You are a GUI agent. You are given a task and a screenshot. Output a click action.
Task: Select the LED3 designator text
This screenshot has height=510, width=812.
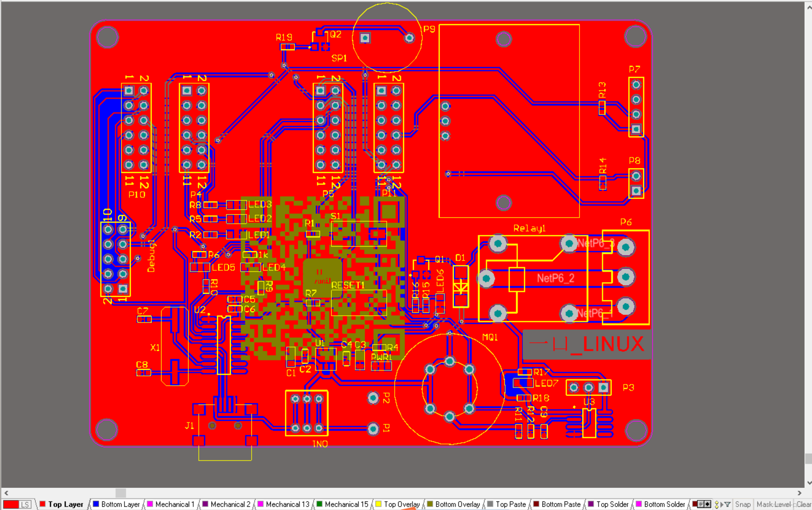260,204
